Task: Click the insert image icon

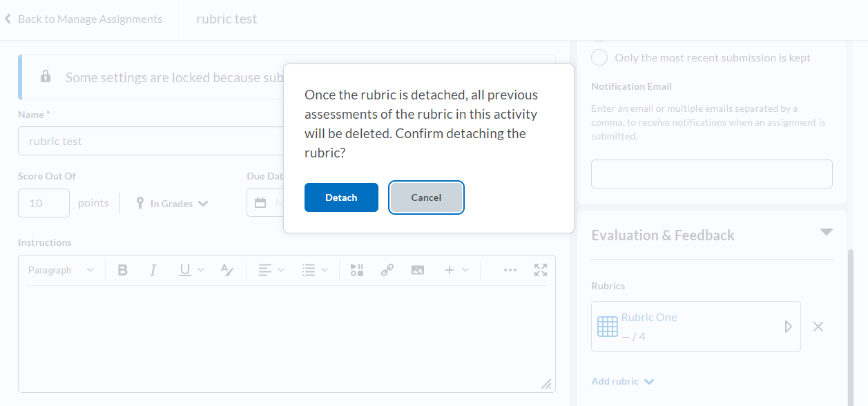Action: point(418,270)
